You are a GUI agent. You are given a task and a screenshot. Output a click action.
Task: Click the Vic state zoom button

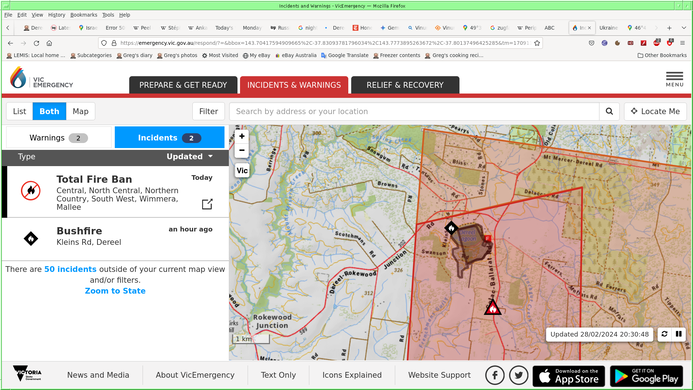(242, 171)
